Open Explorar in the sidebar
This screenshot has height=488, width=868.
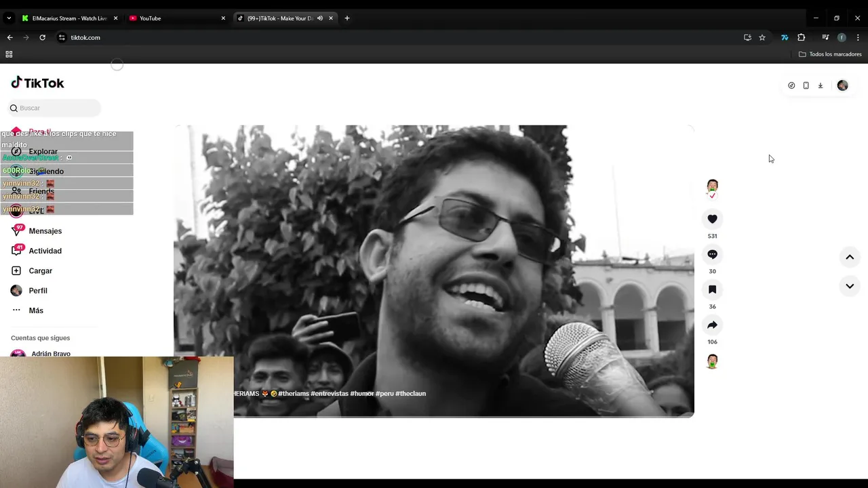click(43, 152)
